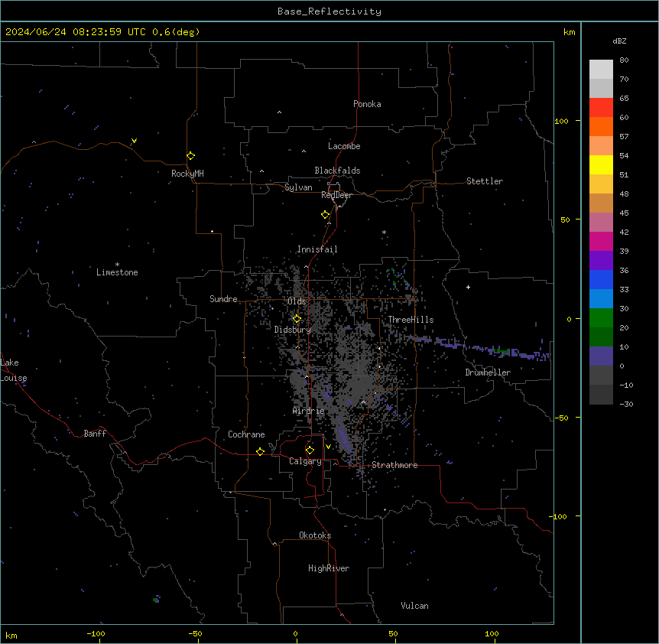This screenshot has width=659, height=644.
Task: Click the Calgary city label
Action: point(305,461)
